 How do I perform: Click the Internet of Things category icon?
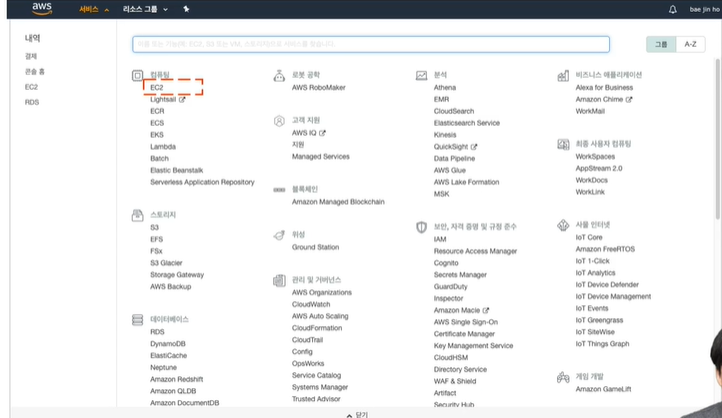point(563,225)
